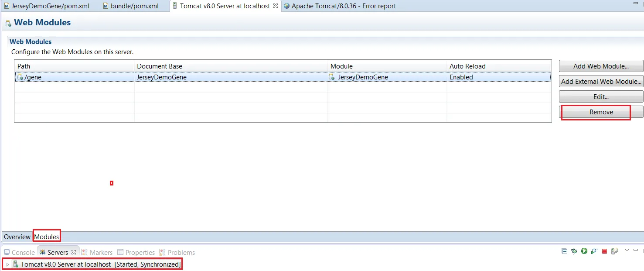Open the Markers view tab
The image size is (644, 271).
(x=97, y=252)
